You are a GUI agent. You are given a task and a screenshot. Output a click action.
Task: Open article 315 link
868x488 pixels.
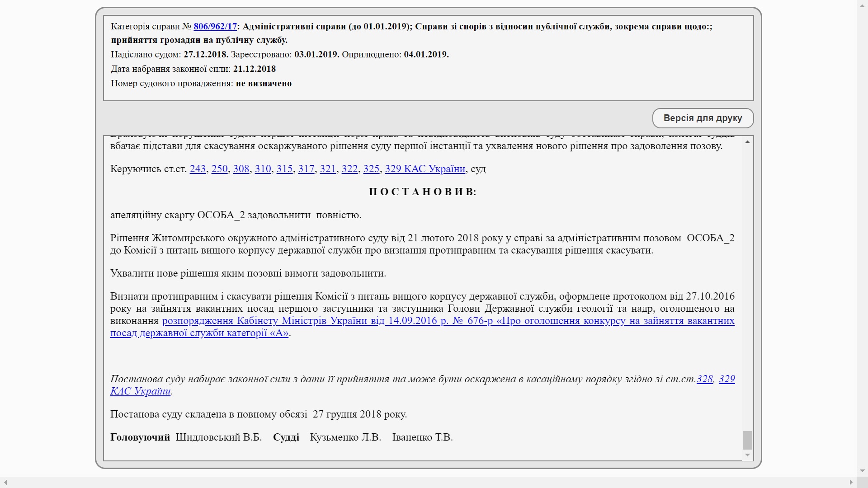coord(284,169)
